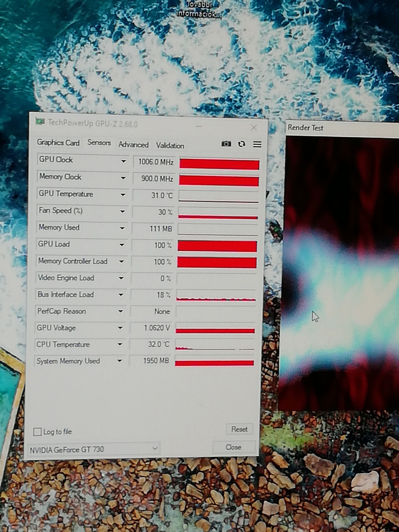
Task: Go to the Validation tab
Action: coord(170,146)
